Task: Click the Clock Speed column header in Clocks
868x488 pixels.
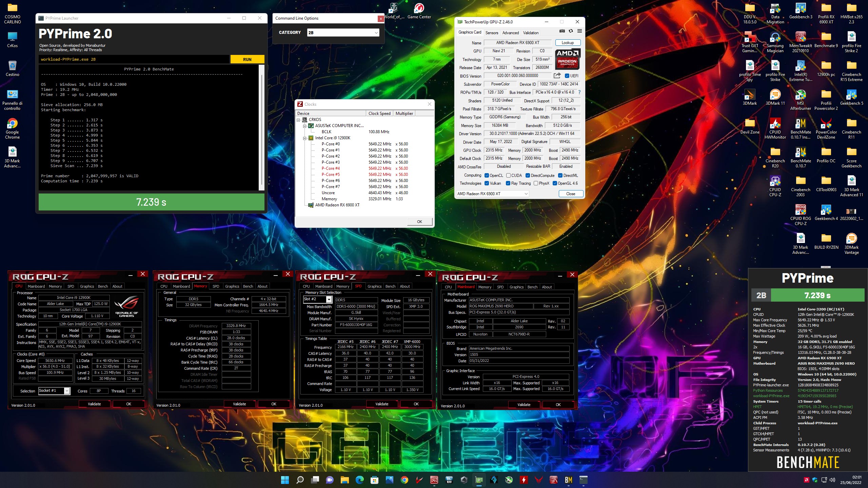Action: pos(379,113)
